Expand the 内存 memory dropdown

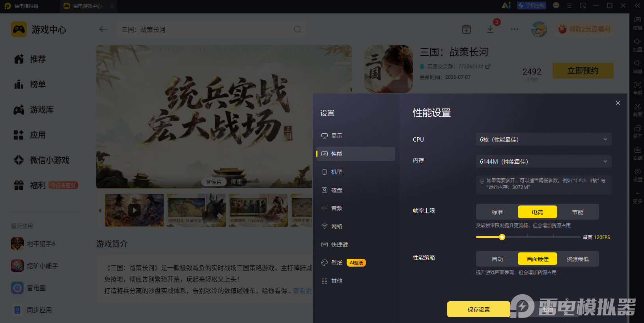point(543,162)
